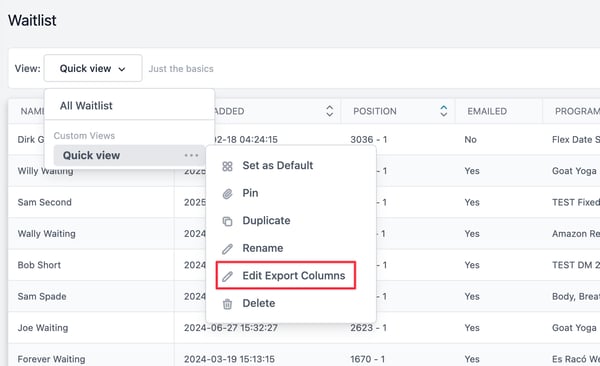Click the Waitlist page heading
The width and height of the screenshot is (600, 366).
(x=32, y=20)
